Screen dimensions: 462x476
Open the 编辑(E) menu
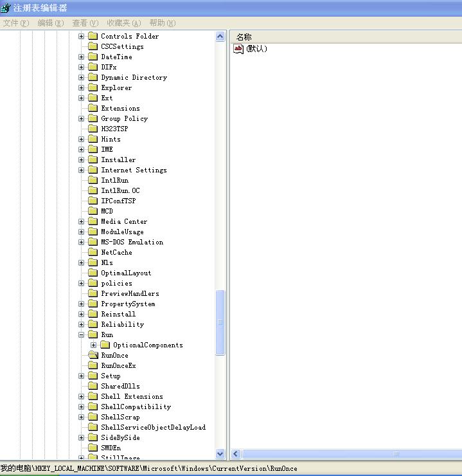[x=51, y=23]
